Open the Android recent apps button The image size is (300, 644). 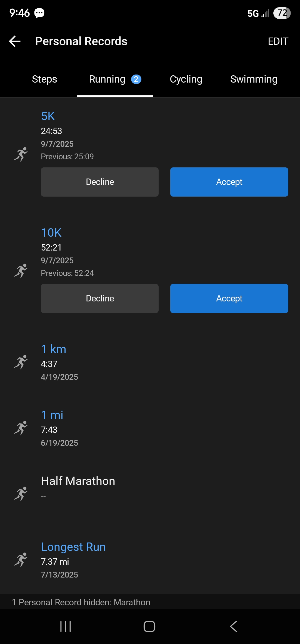(x=66, y=626)
